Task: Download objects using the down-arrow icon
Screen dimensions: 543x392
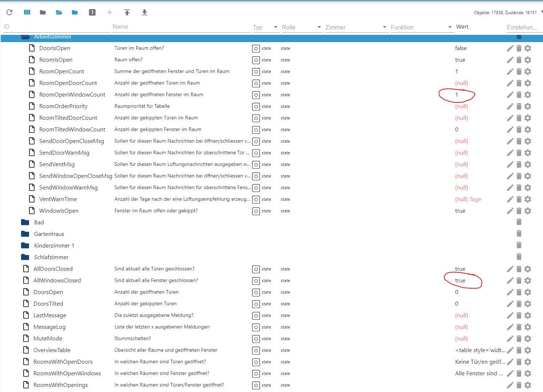Action: pos(145,12)
